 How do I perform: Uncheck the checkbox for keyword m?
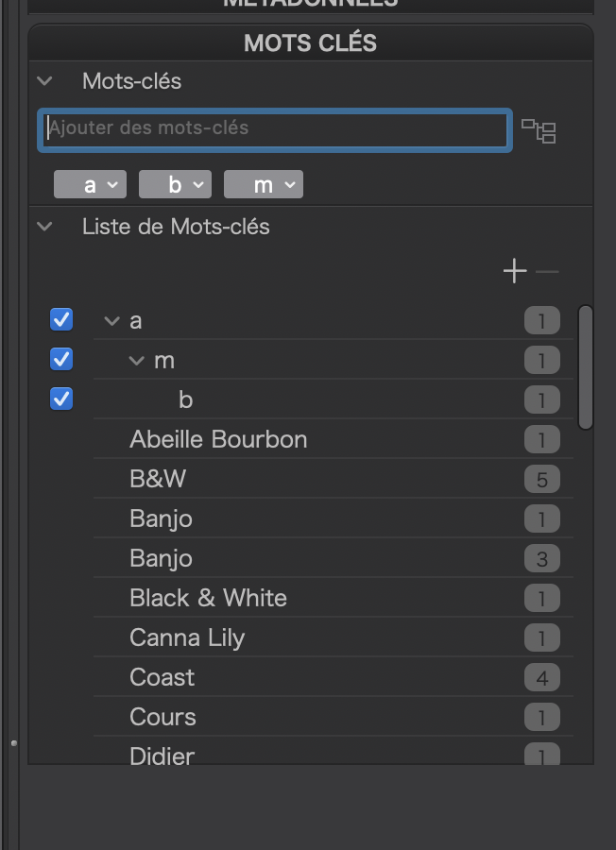tap(61, 360)
